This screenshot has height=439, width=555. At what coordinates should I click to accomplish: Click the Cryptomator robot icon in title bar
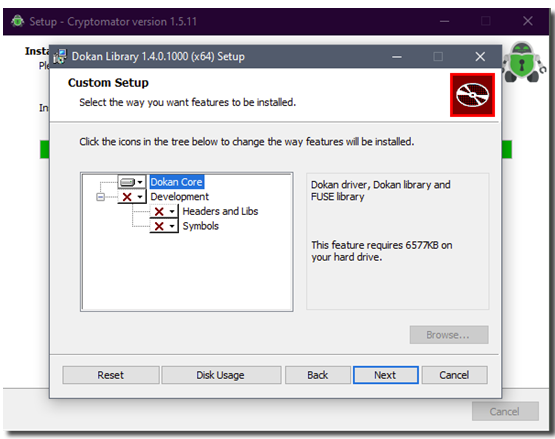[18, 21]
